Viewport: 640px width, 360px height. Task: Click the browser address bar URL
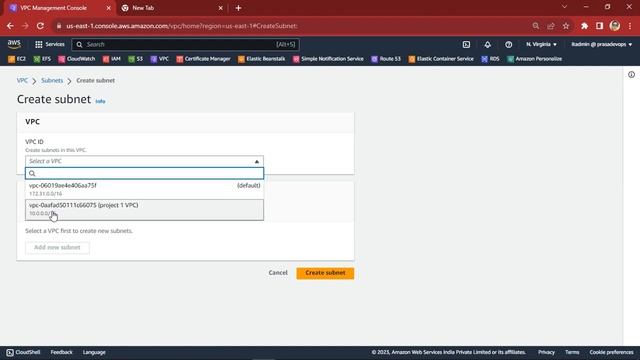click(x=182, y=26)
